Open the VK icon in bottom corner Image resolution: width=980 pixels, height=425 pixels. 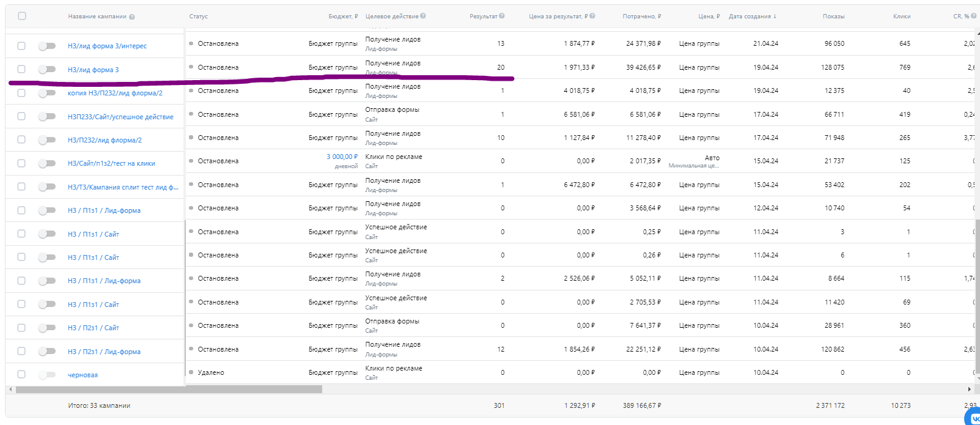click(974, 418)
